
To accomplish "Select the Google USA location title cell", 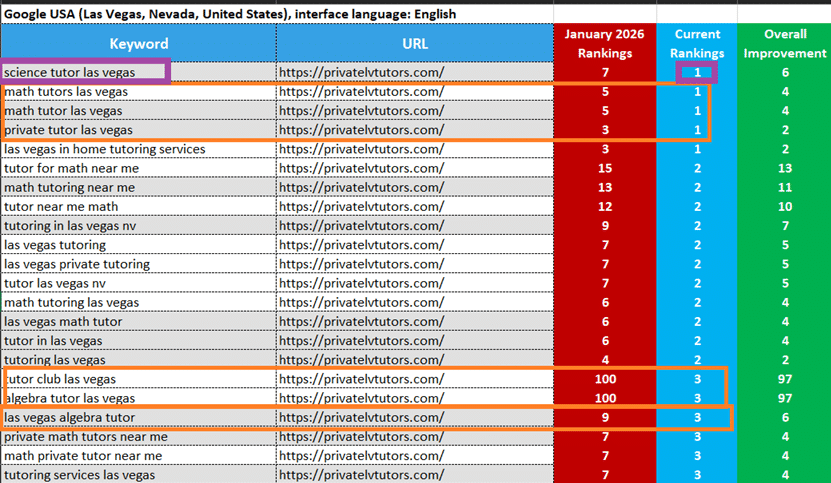I will click(277, 14).
